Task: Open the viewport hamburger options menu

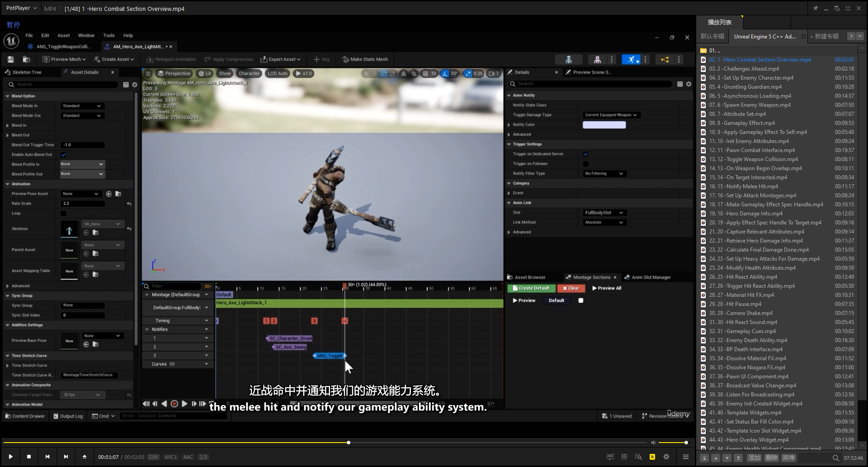Action: 148,73
